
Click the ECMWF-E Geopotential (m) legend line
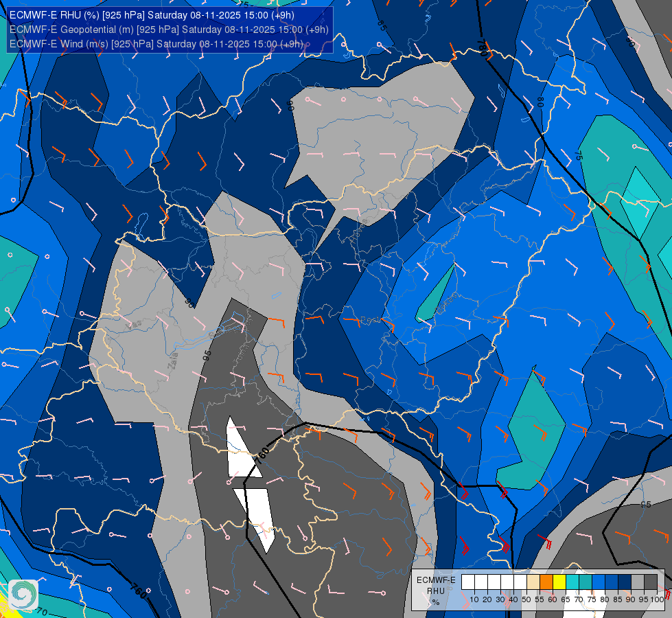169,30
